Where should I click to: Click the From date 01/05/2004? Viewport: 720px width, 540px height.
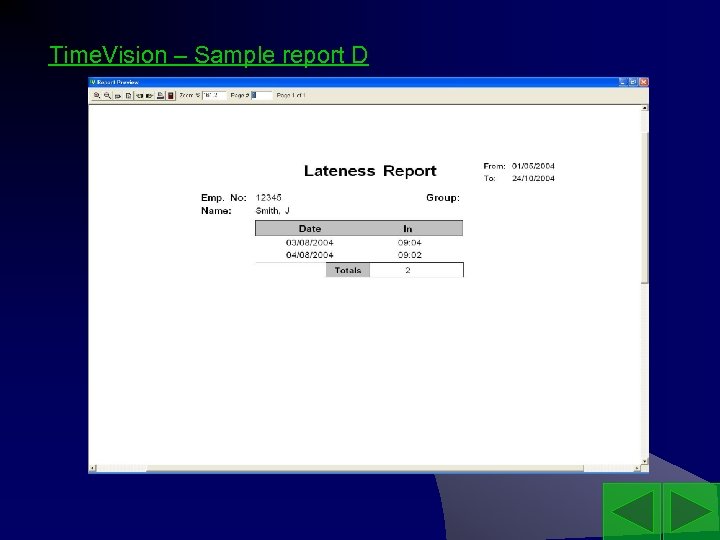tap(533, 166)
